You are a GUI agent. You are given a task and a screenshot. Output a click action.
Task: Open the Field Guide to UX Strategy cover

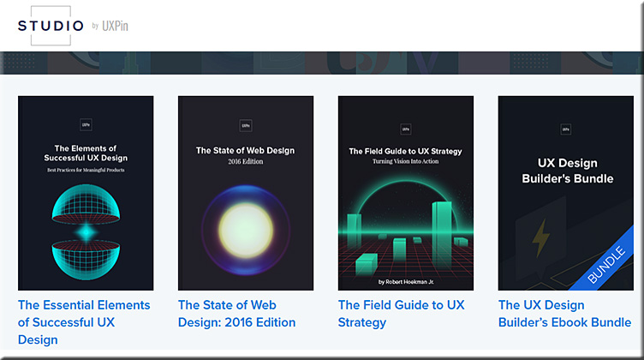(x=406, y=193)
